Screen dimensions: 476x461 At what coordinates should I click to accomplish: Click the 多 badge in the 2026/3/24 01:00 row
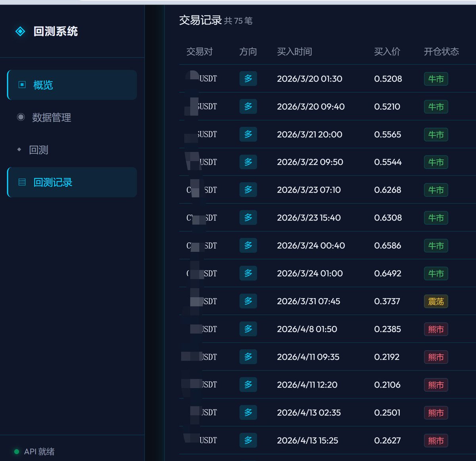(x=248, y=273)
